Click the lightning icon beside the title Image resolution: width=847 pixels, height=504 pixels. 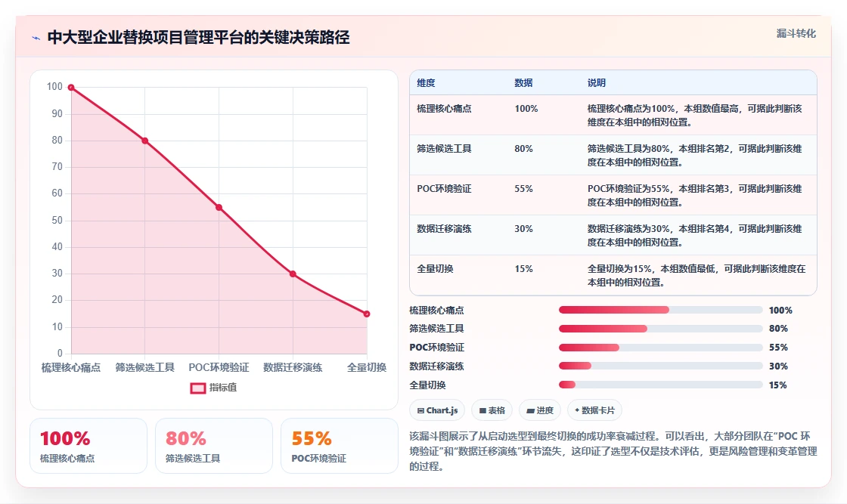[36, 38]
